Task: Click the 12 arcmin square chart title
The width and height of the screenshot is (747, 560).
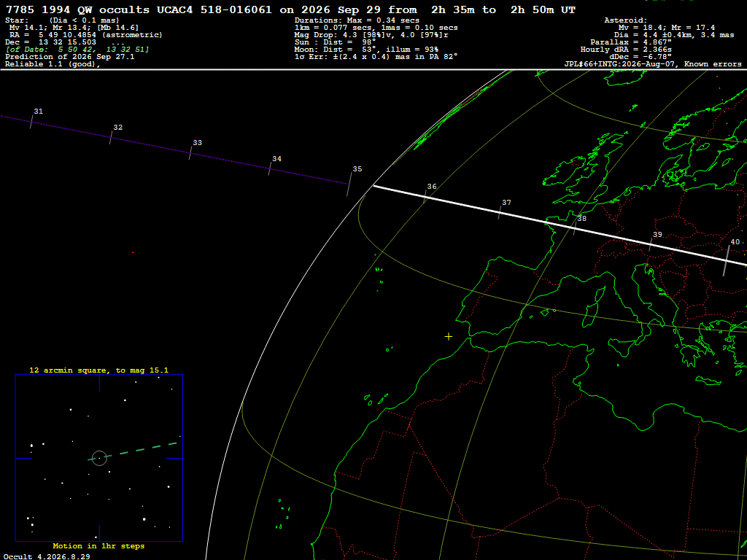Action: pyautogui.click(x=98, y=370)
